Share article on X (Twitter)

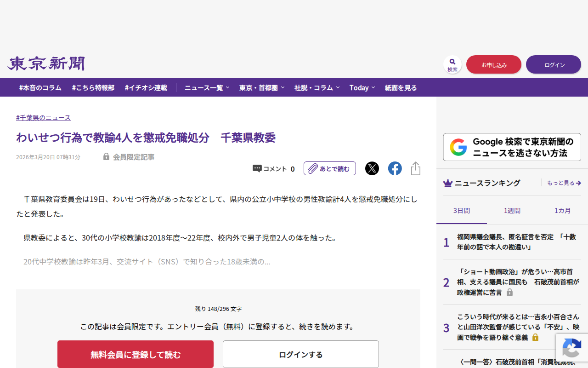click(372, 168)
